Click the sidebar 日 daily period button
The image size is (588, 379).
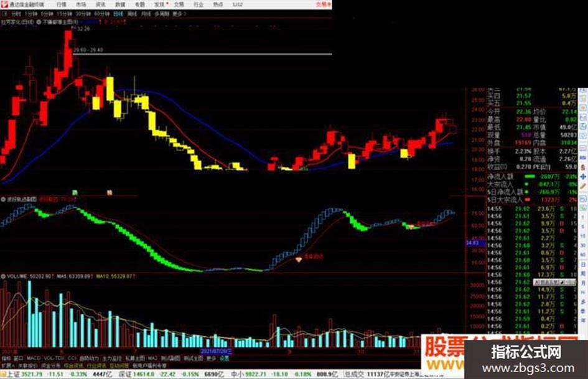coord(583,264)
